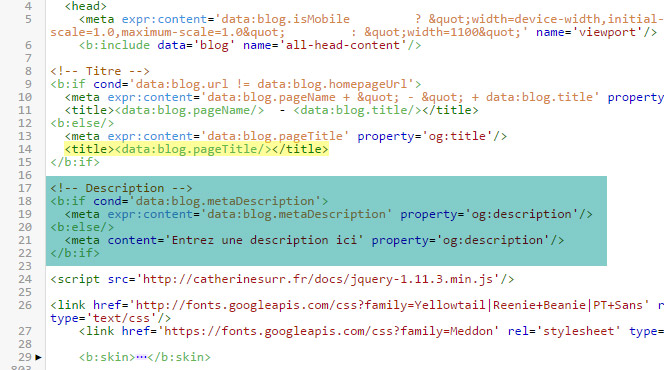Image resolution: width=664 pixels, height=370 pixels.
Task: Select the highlighted title pageTitle line
Action: pyautogui.click(x=196, y=149)
